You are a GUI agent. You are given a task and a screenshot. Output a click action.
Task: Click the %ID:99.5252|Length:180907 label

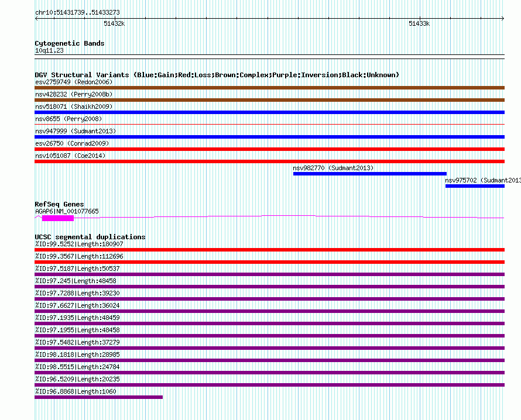tap(79, 244)
